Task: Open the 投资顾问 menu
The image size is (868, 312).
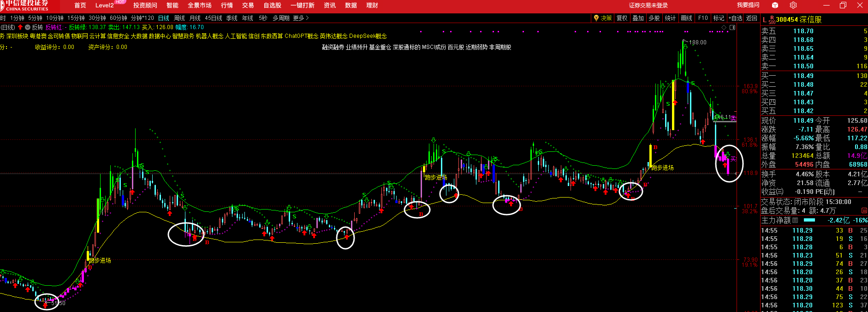Action: click(x=145, y=6)
